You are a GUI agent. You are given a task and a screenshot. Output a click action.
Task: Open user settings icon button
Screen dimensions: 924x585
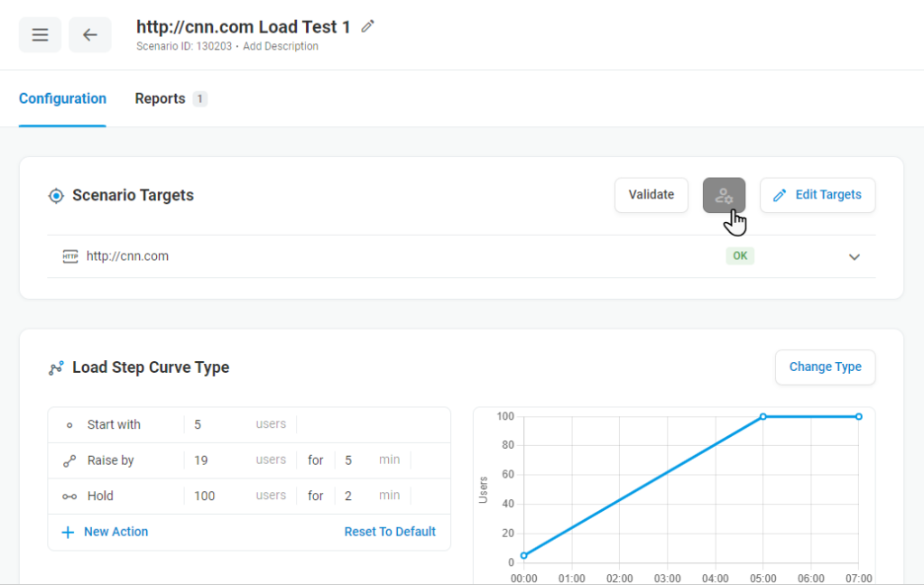(x=724, y=195)
